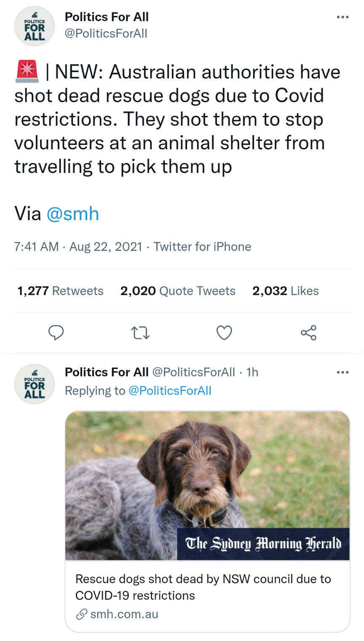Image resolution: width=364 pixels, height=641 pixels.
Task: Open the more options menu on main tweet
Action: [343, 17]
